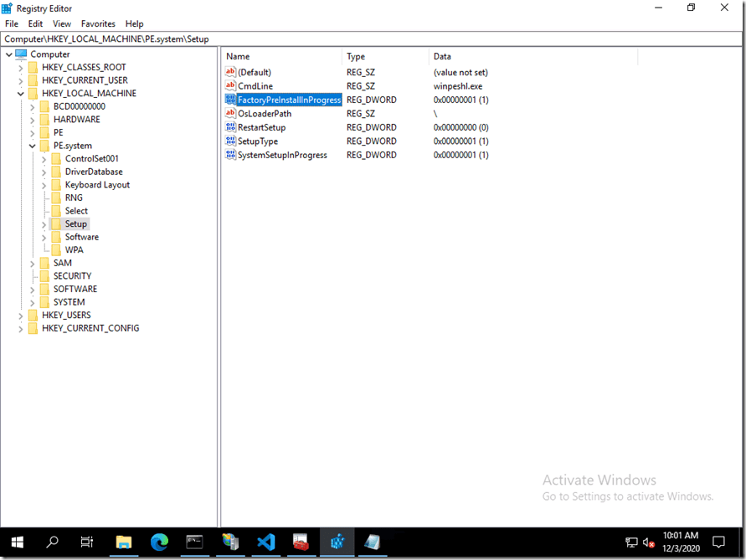Select the SystemSetupInProgress value

click(x=282, y=155)
